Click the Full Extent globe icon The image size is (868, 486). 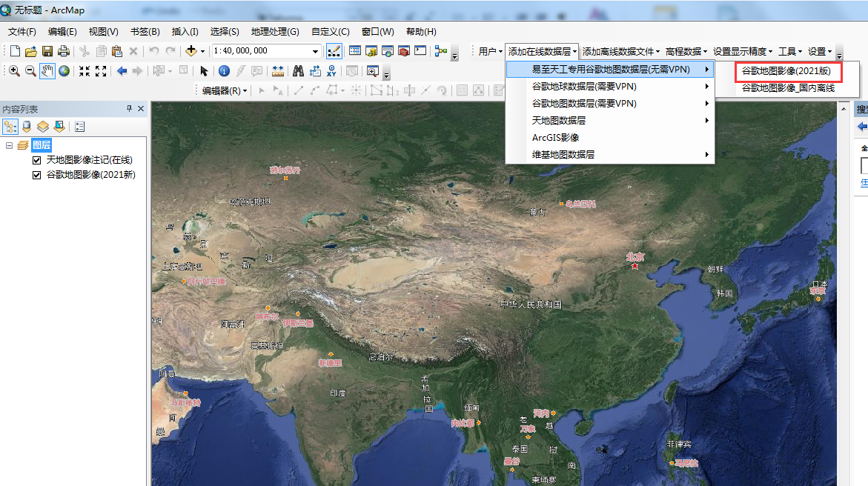pyautogui.click(x=64, y=71)
